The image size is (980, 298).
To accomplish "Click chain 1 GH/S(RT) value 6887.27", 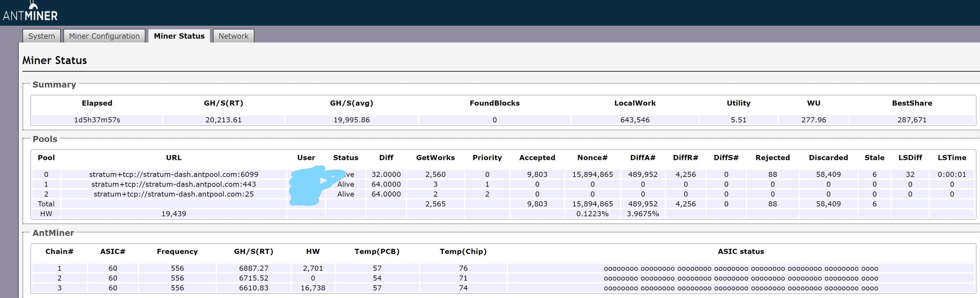I will (x=253, y=269).
